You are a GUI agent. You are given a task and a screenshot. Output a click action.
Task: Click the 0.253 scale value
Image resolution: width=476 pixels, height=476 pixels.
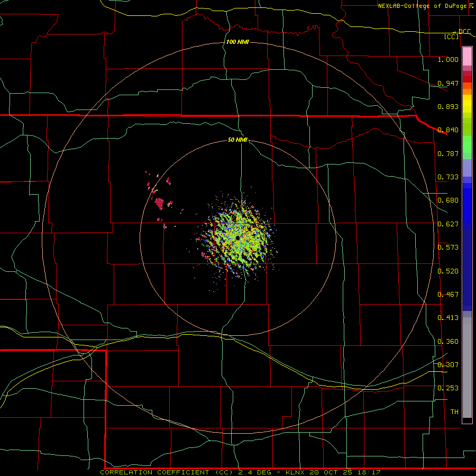pos(448,388)
